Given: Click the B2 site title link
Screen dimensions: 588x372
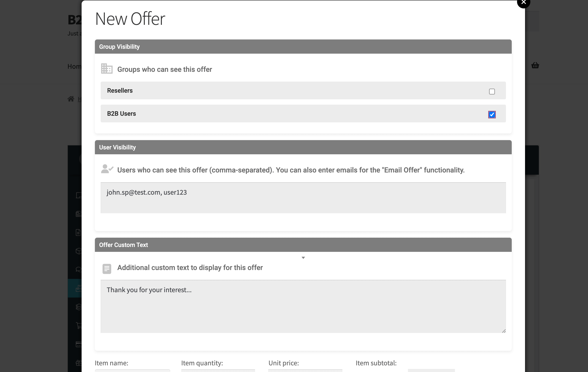Looking at the screenshot, I should (74, 20).
